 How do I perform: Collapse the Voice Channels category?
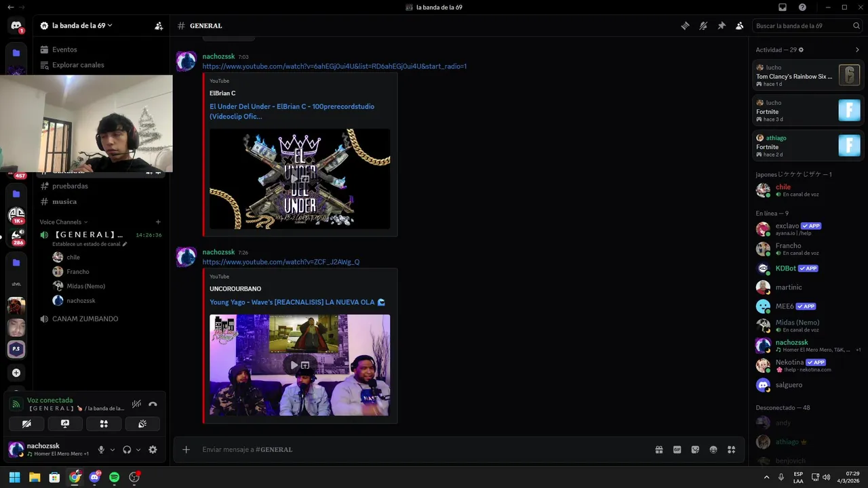(63, 222)
